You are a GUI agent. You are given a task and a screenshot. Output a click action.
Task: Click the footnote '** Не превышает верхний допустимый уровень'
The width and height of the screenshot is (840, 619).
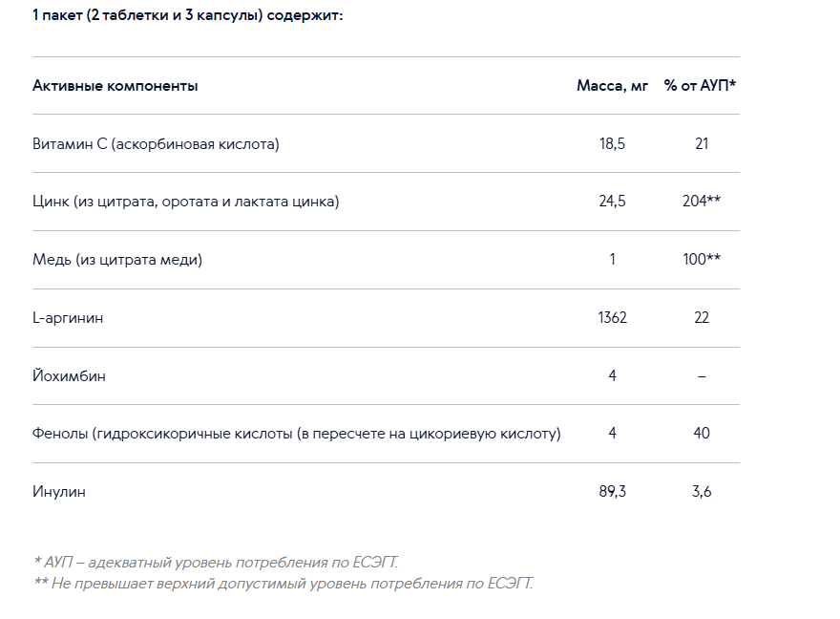point(283,583)
